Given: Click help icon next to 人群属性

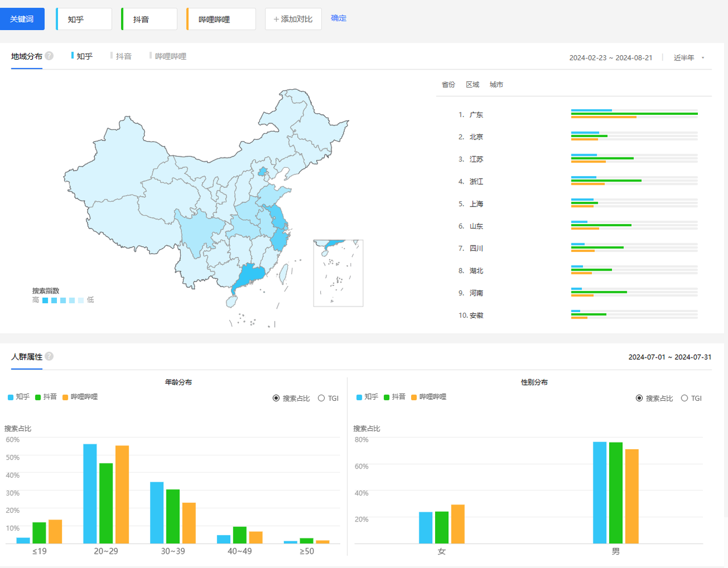Looking at the screenshot, I should click(x=49, y=356).
